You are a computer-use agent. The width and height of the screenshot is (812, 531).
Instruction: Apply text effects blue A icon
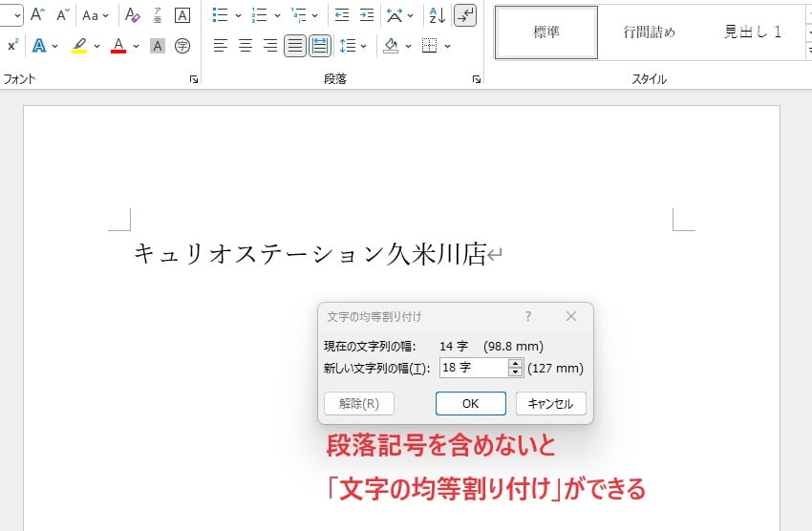[x=39, y=46]
